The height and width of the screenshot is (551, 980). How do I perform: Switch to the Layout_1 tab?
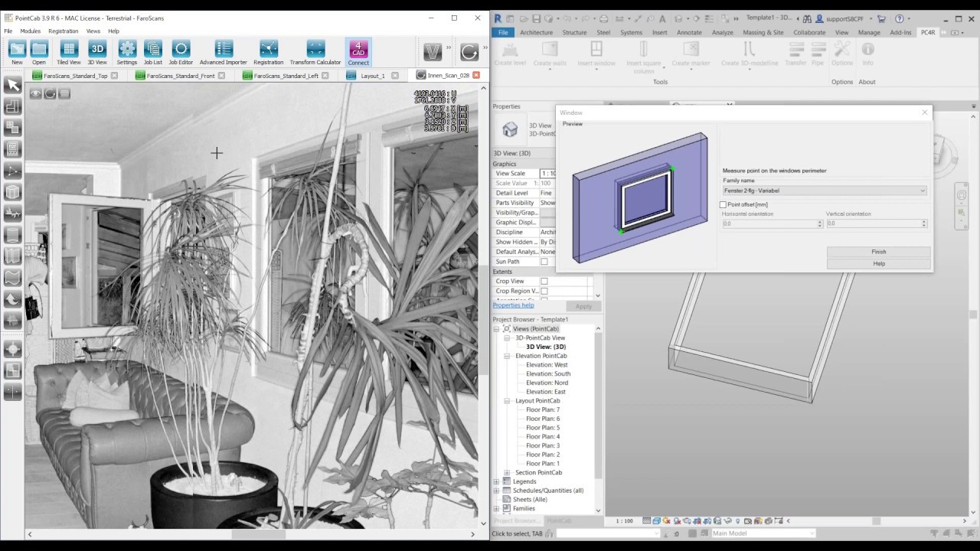click(373, 76)
